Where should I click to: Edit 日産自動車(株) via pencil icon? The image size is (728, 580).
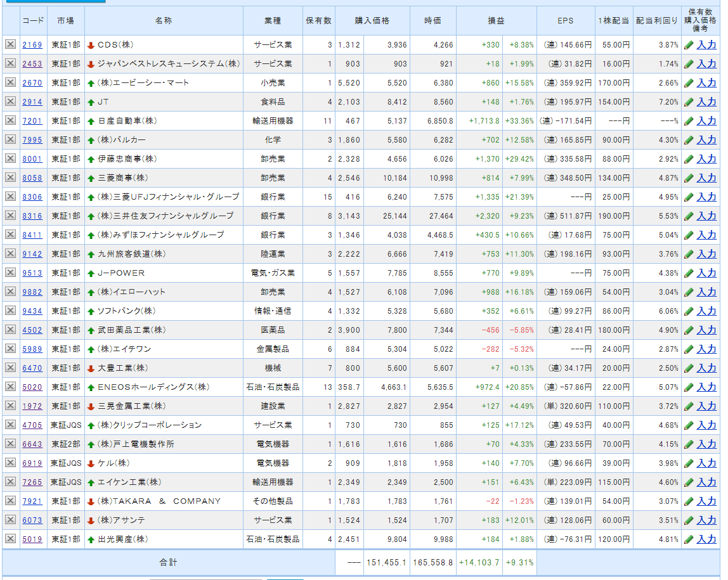click(689, 121)
